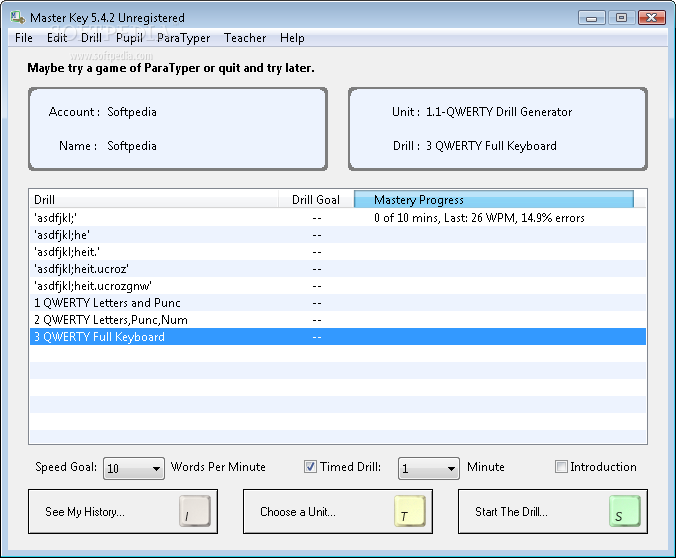Select 1 QWERTY Letters and Punc drill
Screen dimensions: 676x558
coord(338,303)
